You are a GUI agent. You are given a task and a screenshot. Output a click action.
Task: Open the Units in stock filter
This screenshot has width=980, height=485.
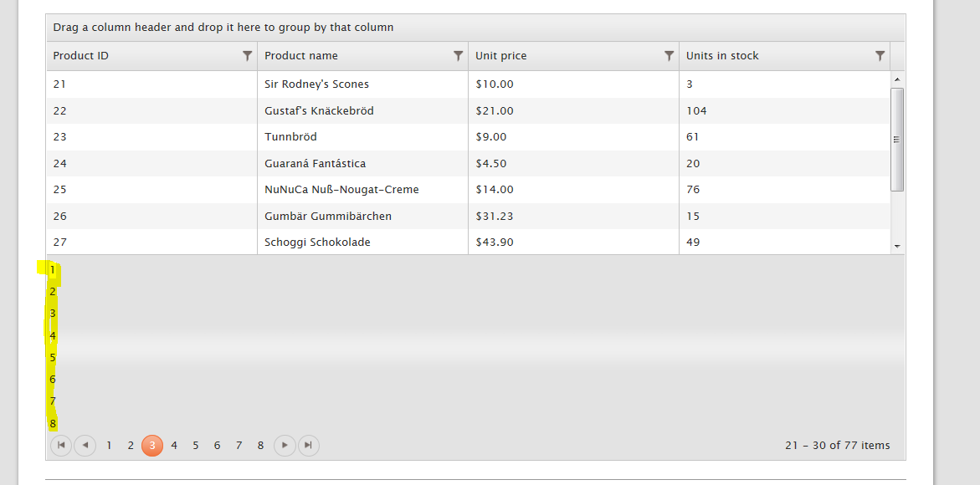880,56
